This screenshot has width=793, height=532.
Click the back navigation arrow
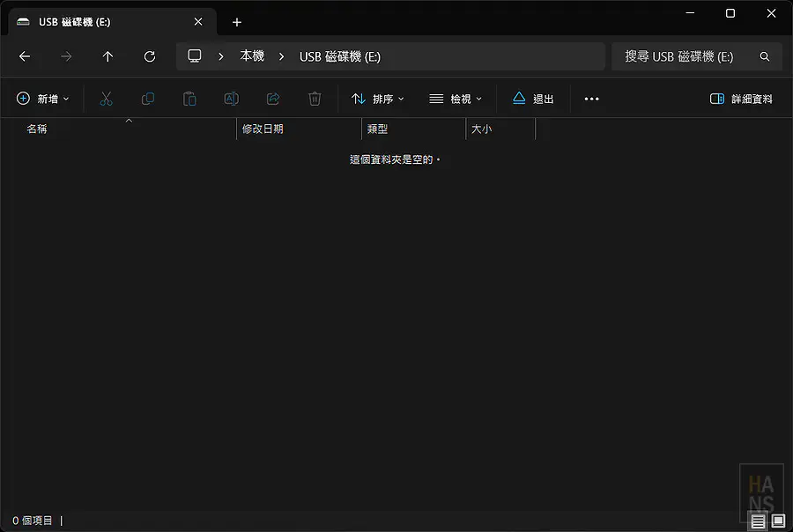point(25,56)
